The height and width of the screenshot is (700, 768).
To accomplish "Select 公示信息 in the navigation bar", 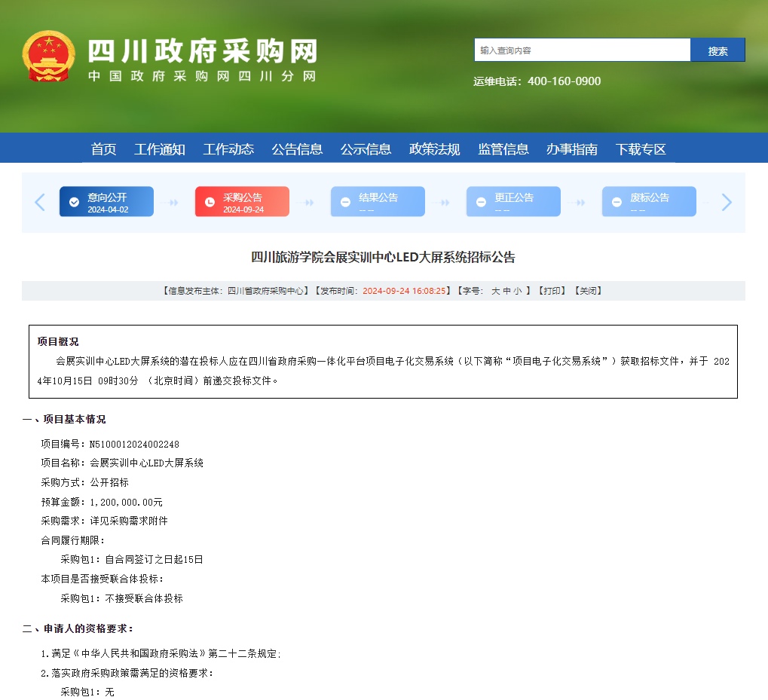I will click(x=366, y=148).
